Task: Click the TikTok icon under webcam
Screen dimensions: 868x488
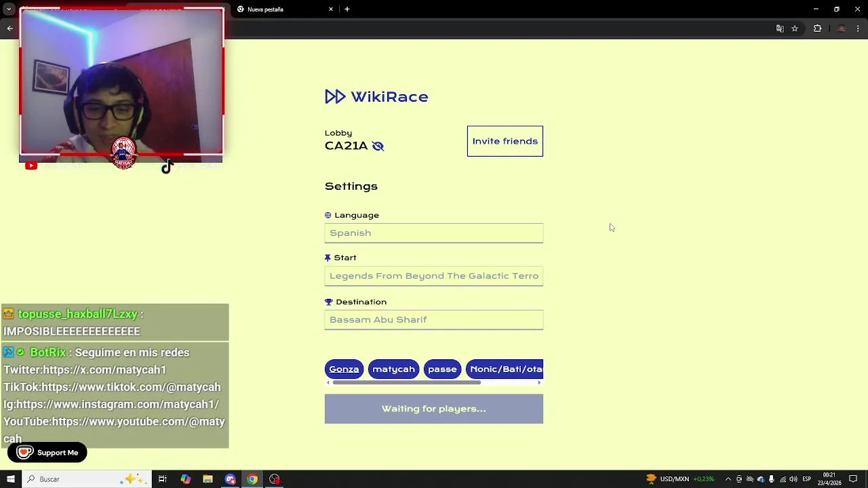Action: 167,167
